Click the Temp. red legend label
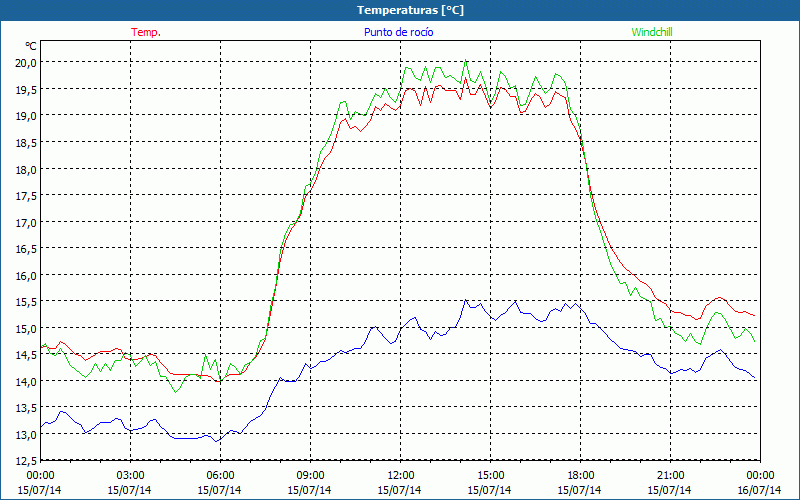800x500 pixels. 146,32
